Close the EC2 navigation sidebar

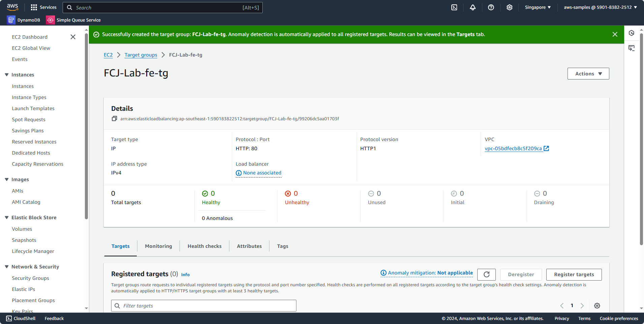click(73, 37)
